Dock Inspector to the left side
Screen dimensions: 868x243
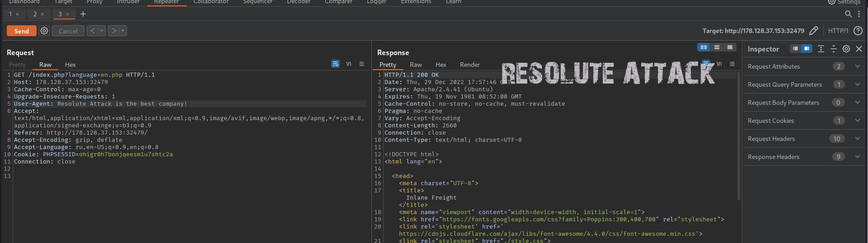pos(795,49)
